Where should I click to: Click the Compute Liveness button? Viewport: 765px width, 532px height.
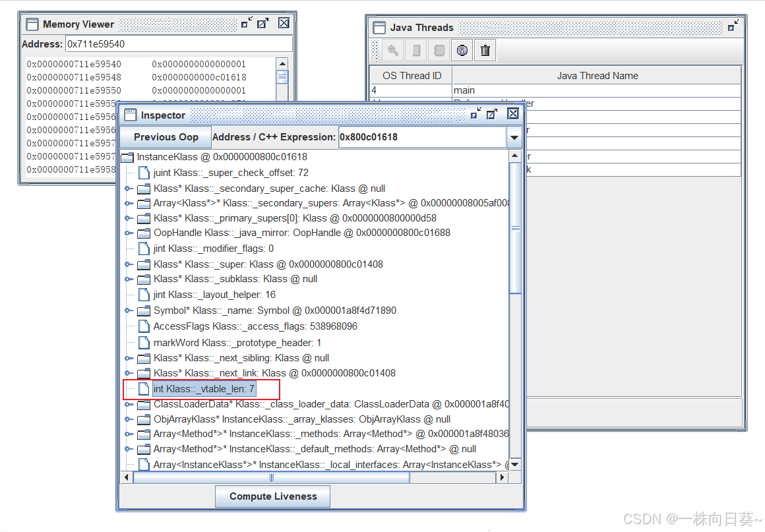[273, 496]
